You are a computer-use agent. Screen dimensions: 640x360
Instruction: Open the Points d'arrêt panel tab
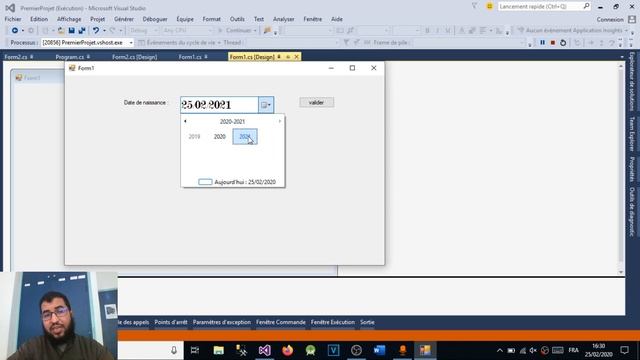pos(171,322)
